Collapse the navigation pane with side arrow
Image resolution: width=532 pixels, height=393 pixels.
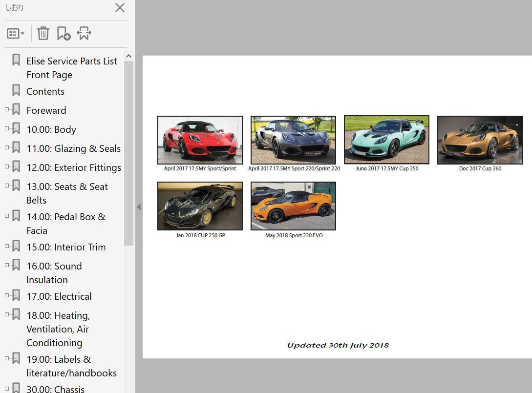(139, 207)
